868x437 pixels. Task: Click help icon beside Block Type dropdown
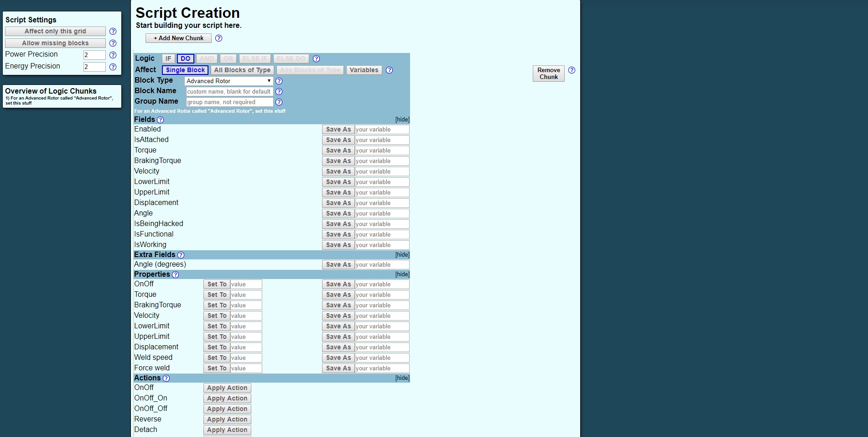click(x=279, y=81)
